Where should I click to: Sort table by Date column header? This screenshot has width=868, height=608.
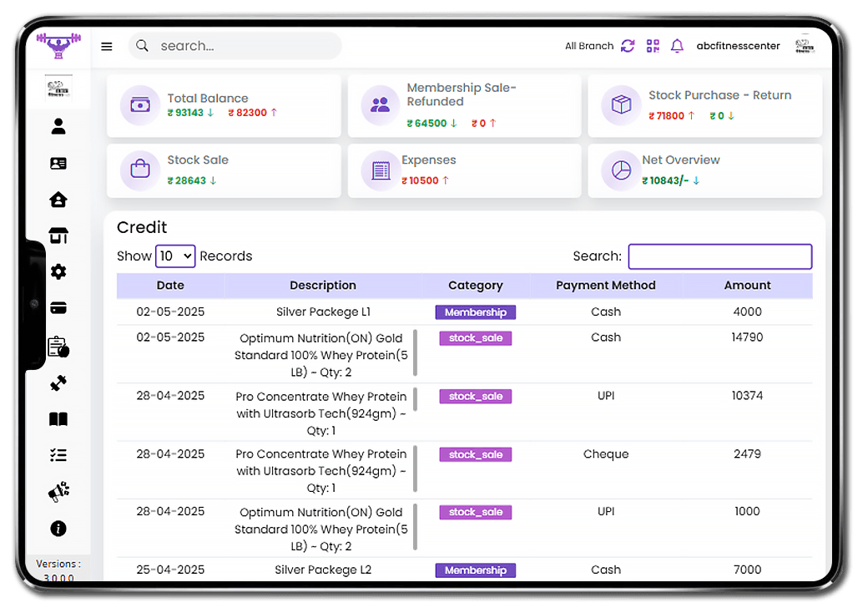170,286
